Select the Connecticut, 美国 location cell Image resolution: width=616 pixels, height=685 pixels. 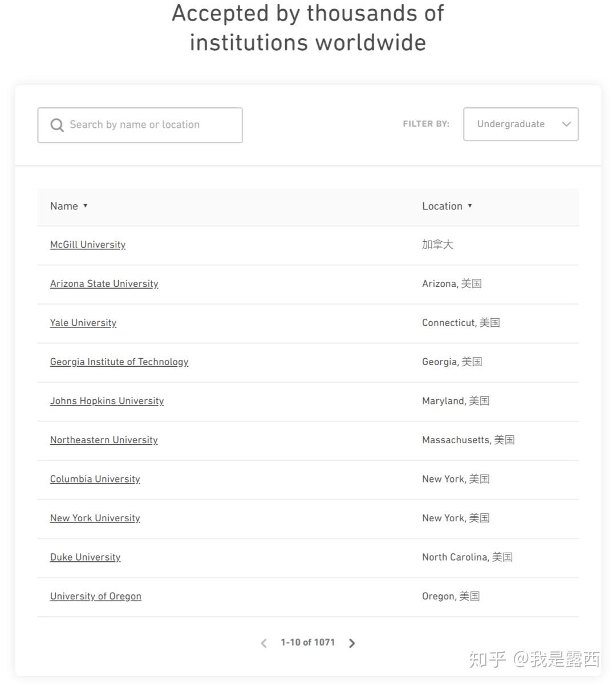coord(461,323)
